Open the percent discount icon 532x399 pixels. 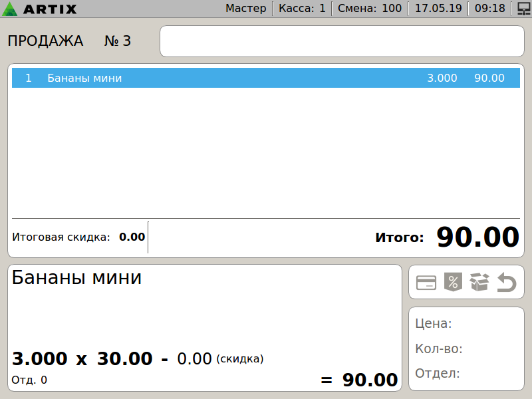tap(453, 282)
